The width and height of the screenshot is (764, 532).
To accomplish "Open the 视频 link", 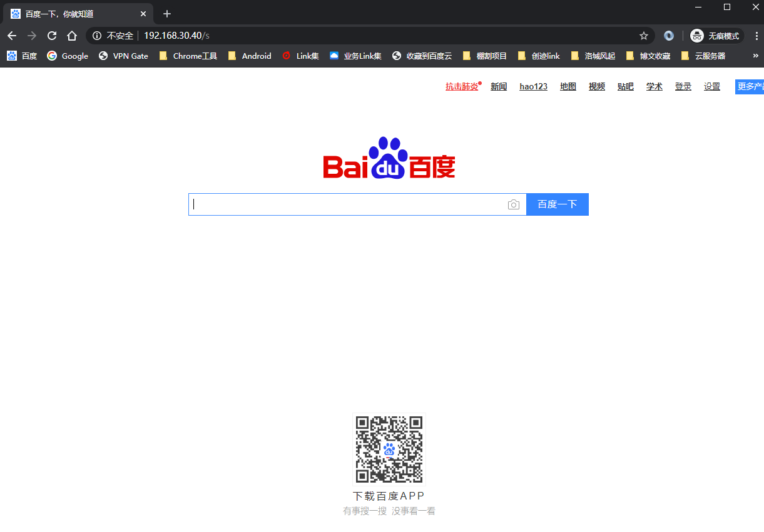I will pos(597,87).
